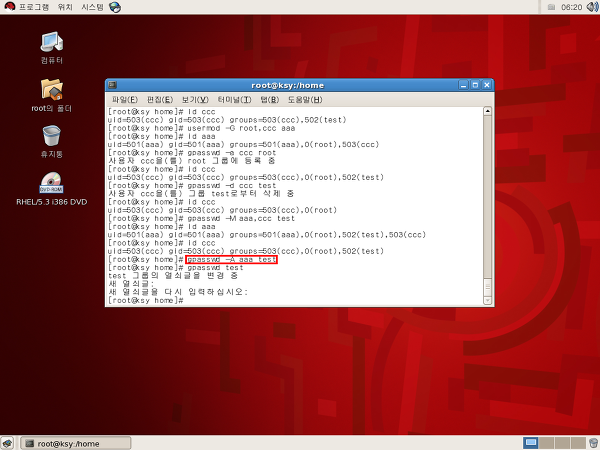The image size is (600, 450).
Task: Click the 'gpasswd -M aaa,ccc test' command line
Action: point(201,218)
